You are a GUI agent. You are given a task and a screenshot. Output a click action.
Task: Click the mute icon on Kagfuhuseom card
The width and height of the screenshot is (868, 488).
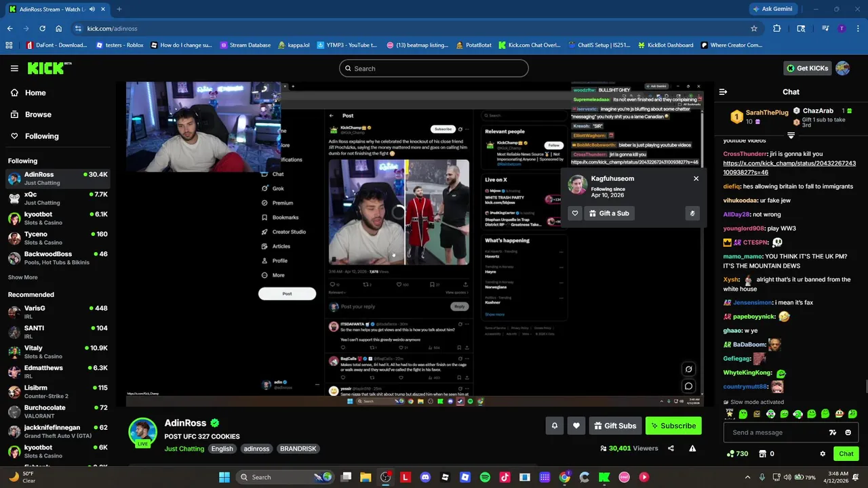[x=692, y=213]
